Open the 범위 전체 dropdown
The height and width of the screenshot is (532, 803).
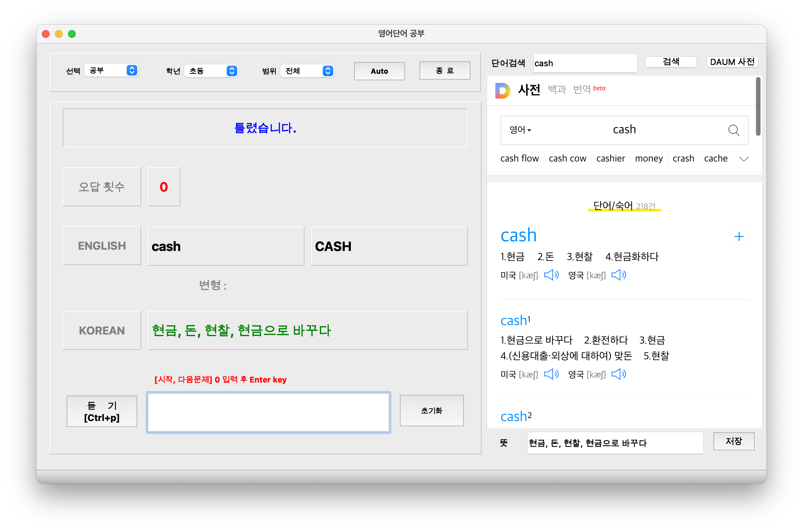tap(307, 71)
